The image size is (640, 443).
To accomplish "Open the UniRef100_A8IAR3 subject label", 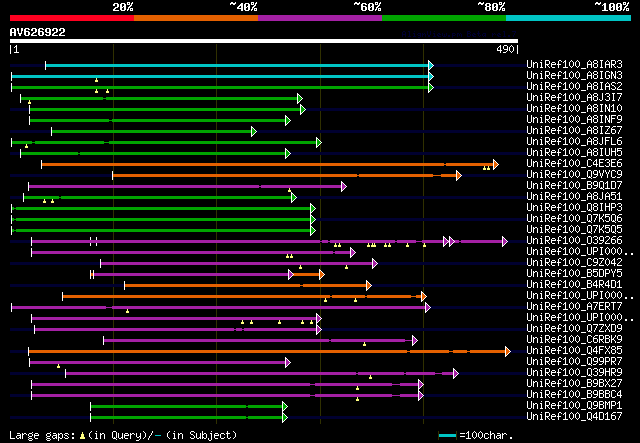I will [574, 65].
